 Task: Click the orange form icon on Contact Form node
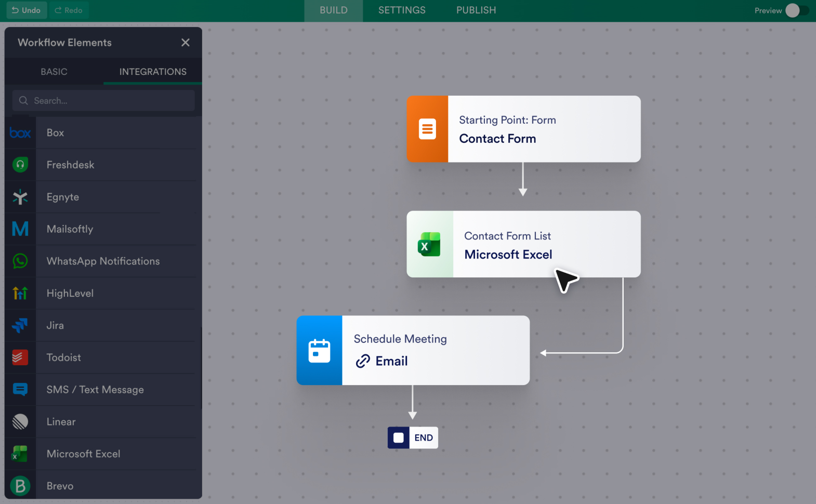tap(427, 129)
